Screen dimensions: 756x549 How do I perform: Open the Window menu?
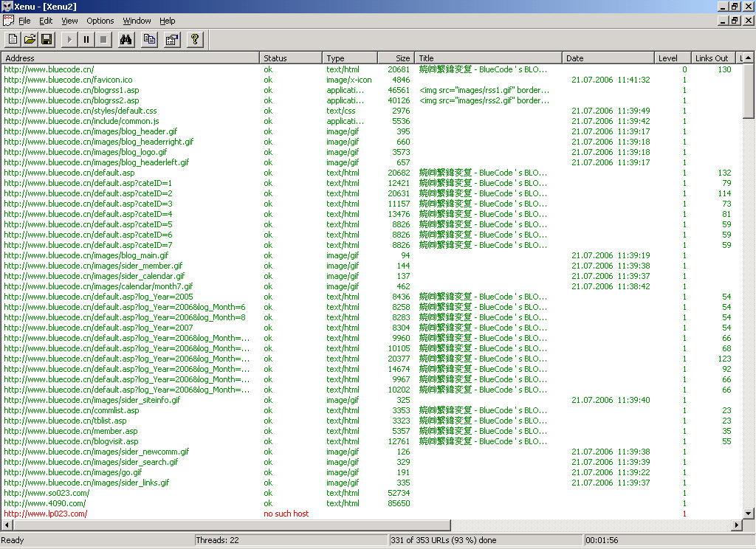coord(137,21)
